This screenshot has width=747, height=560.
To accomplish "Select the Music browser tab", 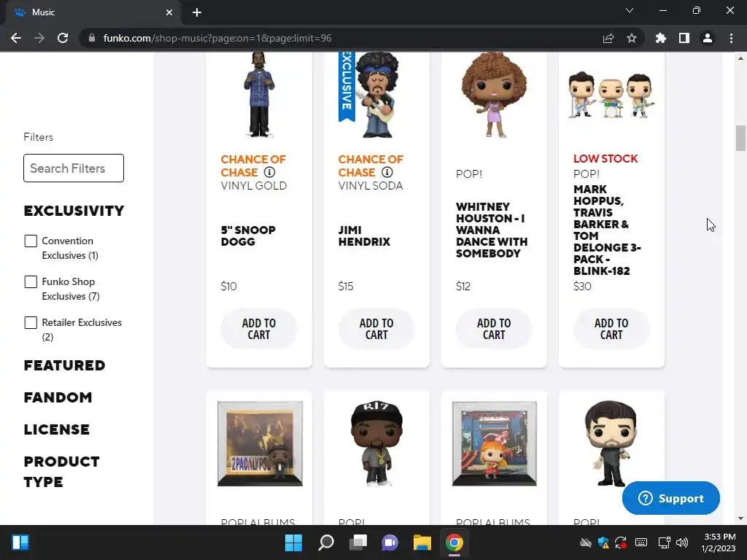I will (x=93, y=12).
